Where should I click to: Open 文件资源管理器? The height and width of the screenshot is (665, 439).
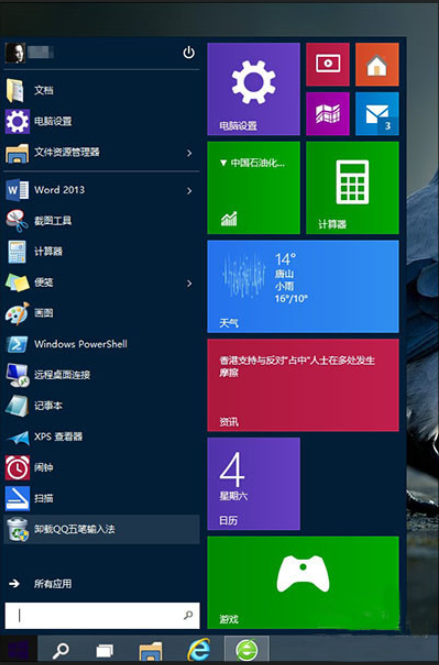101,153
